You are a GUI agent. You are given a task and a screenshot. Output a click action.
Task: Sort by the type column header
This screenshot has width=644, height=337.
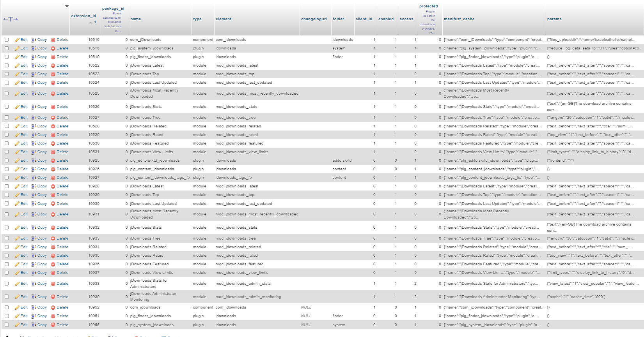[x=197, y=19]
